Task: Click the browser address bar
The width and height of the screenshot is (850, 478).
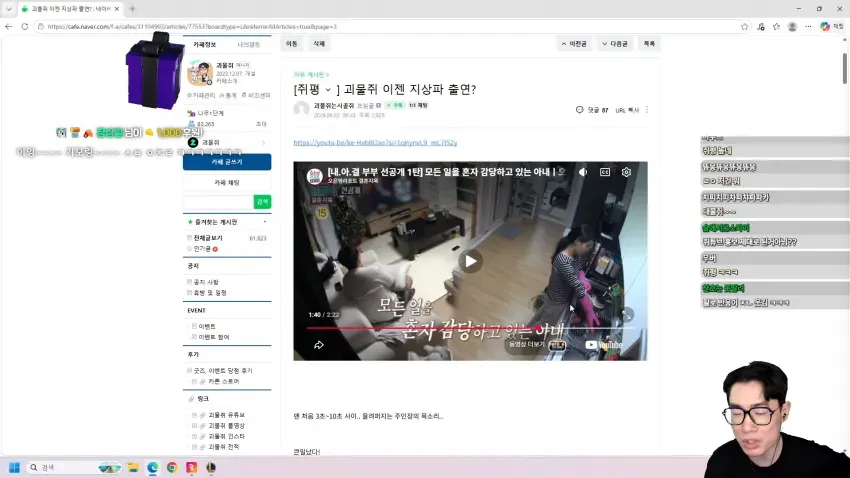Action: point(390,27)
